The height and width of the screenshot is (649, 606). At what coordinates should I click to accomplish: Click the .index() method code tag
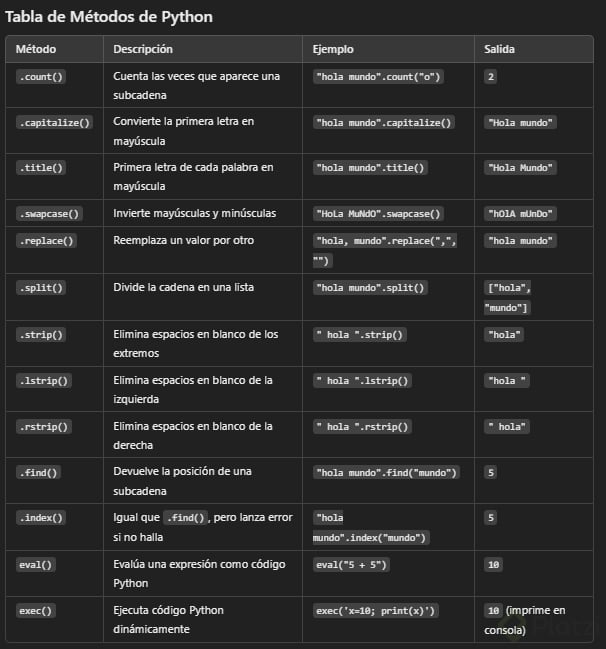pos(41,518)
